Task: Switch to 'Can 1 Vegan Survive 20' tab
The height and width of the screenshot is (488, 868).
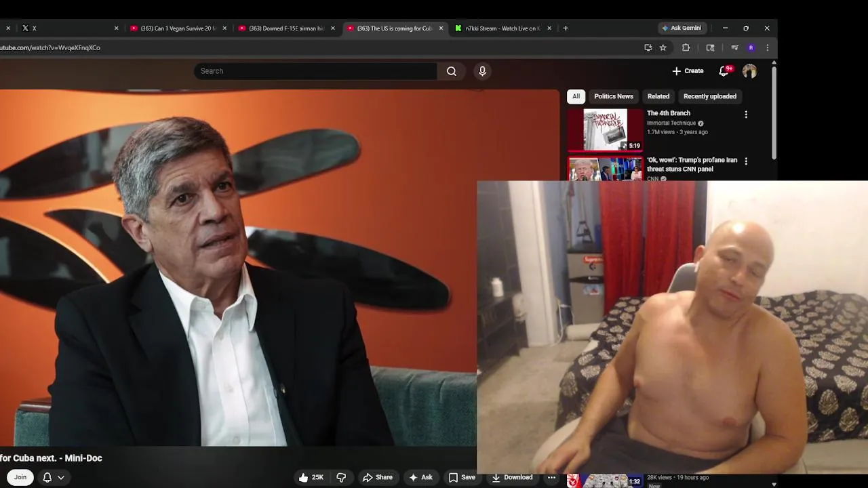Action: [x=178, y=28]
